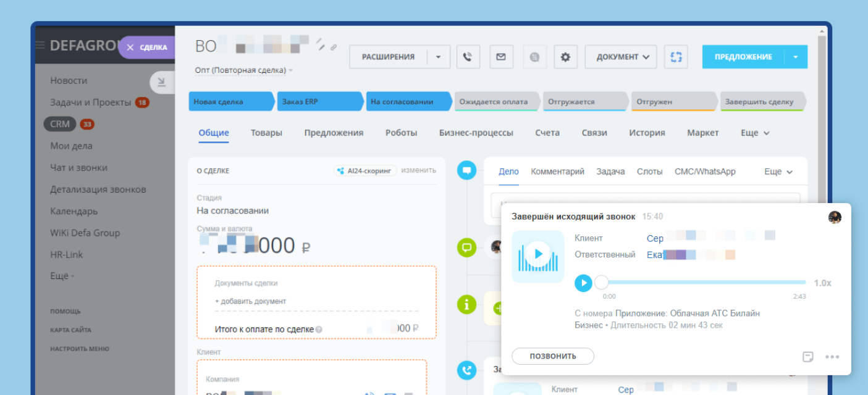Viewport: 868px width, 395px height.
Task: Open Календарь in the sidebar
Action: (74, 211)
